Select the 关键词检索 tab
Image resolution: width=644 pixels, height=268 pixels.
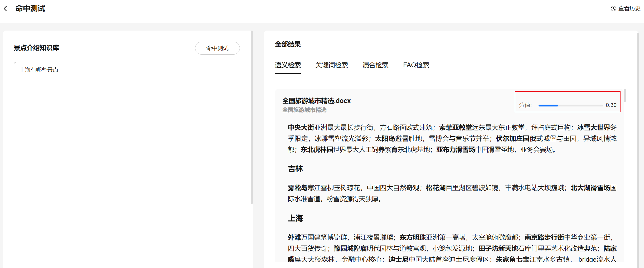[x=331, y=65]
